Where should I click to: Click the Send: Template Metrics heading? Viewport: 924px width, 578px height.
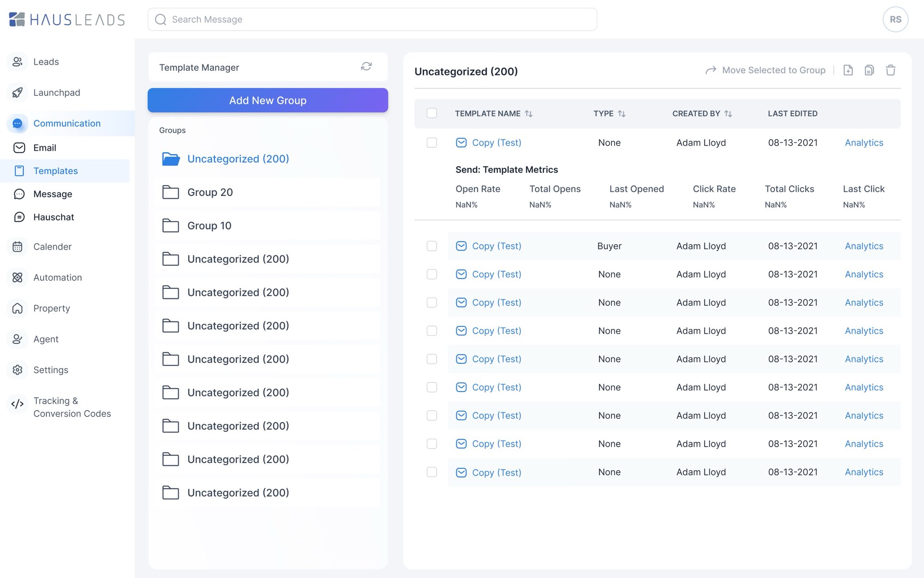506,170
